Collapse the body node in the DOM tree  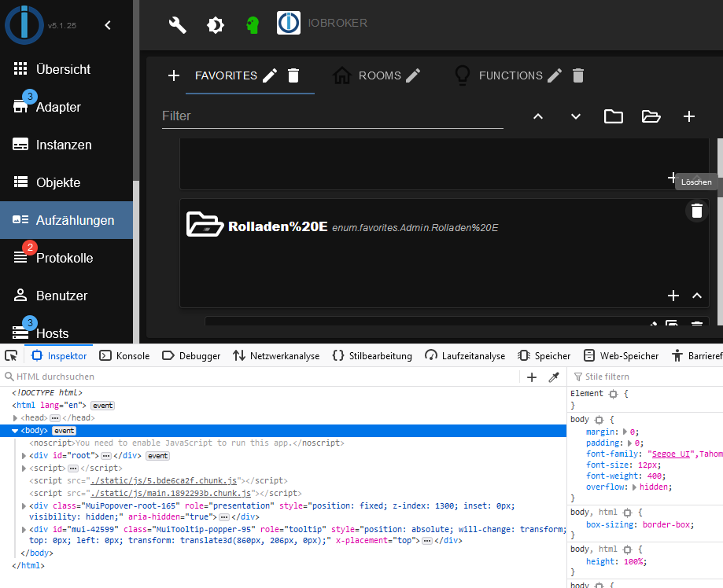coord(15,431)
